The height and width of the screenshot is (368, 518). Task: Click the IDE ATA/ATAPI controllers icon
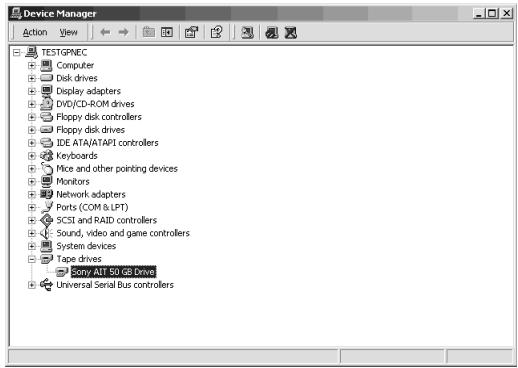click(x=46, y=143)
